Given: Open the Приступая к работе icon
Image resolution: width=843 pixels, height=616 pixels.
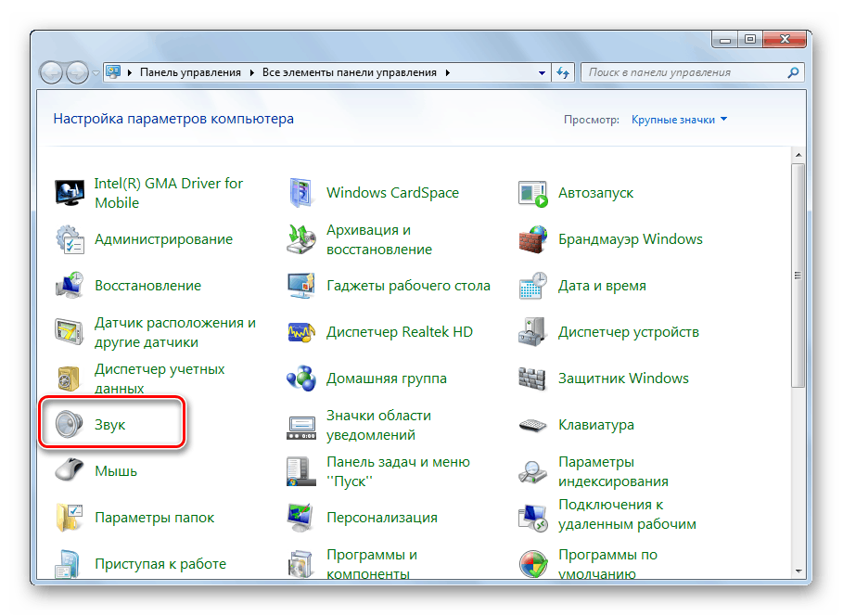Looking at the screenshot, I should click(x=70, y=564).
